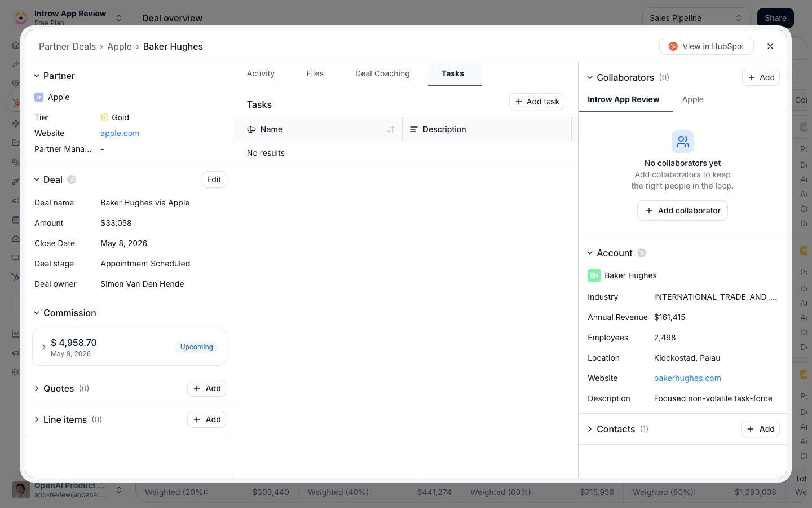
Task: Open the Introw App Review workspace switcher
Action: coord(68,17)
